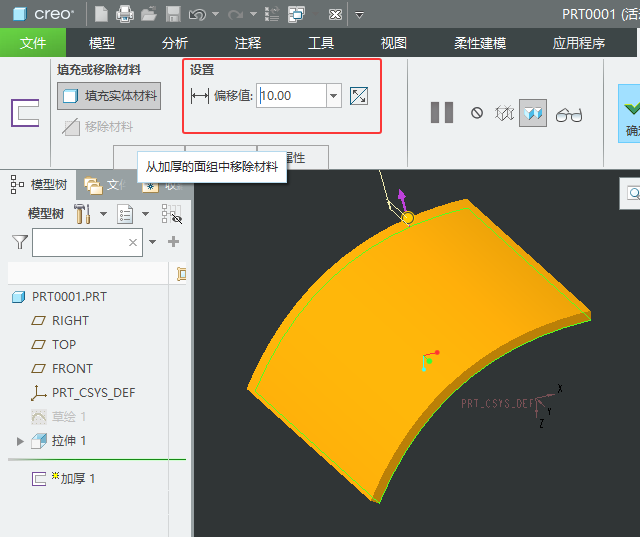Open the Redo history dropdown arrow

pyautogui.click(x=253, y=14)
